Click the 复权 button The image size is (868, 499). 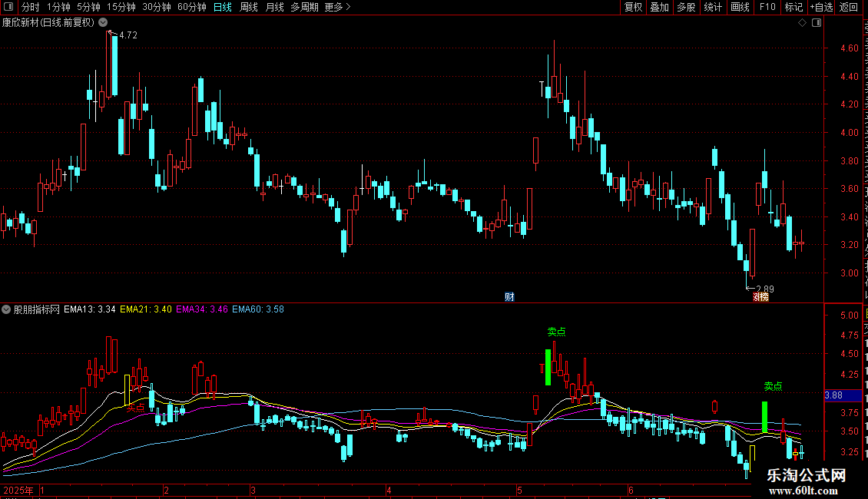(x=633, y=7)
